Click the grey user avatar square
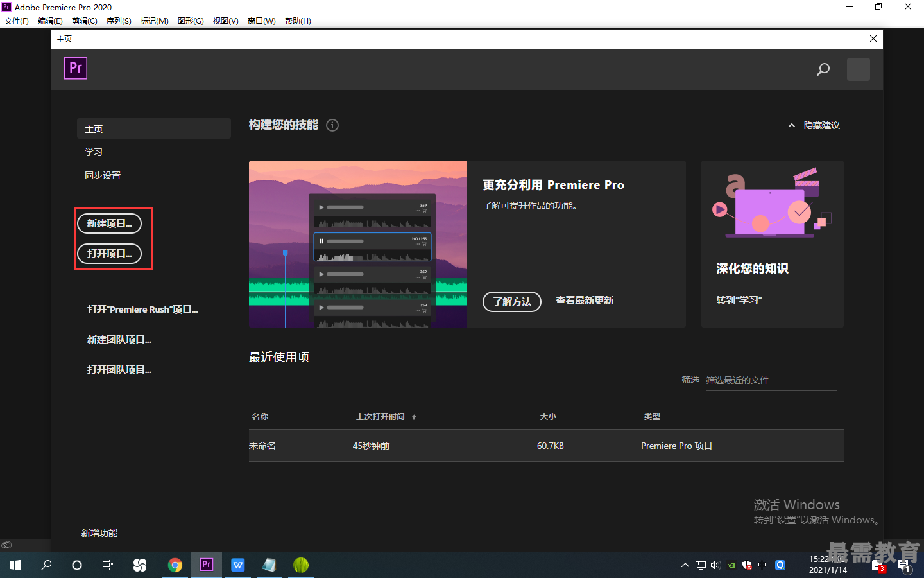The height and width of the screenshot is (578, 924). pyautogui.click(x=859, y=69)
